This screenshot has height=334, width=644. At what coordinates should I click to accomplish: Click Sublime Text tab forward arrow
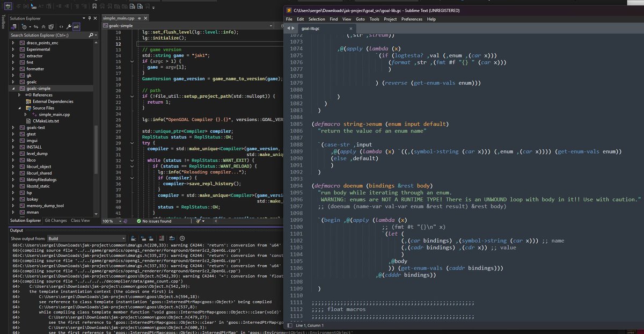[x=294, y=28]
